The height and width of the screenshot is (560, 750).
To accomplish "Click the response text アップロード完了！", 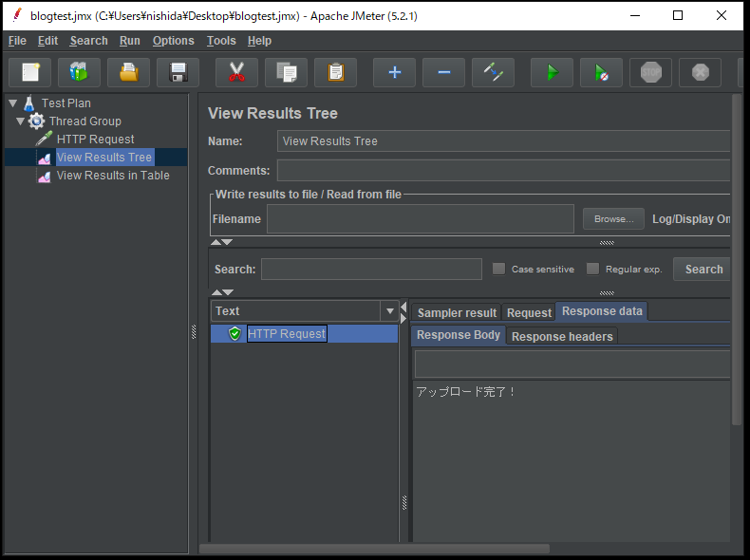I will pos(465,392).
